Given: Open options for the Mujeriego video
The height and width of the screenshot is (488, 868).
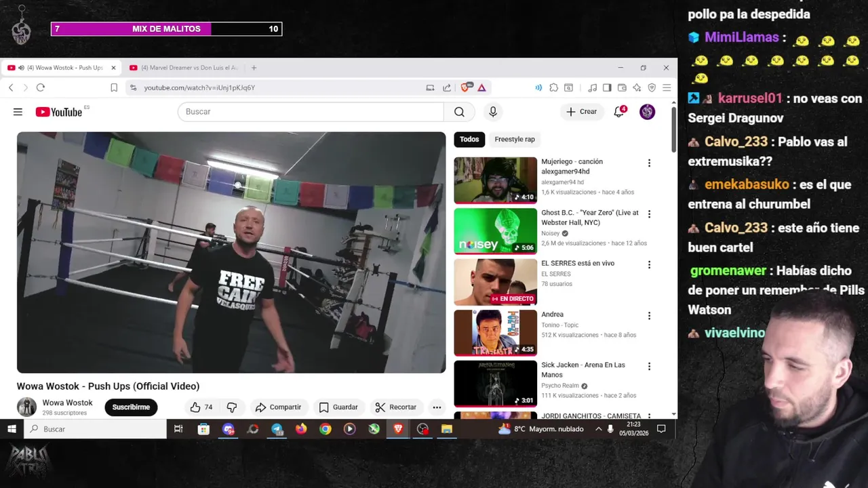Looking at the screenshot, I should tap(649, 163).
